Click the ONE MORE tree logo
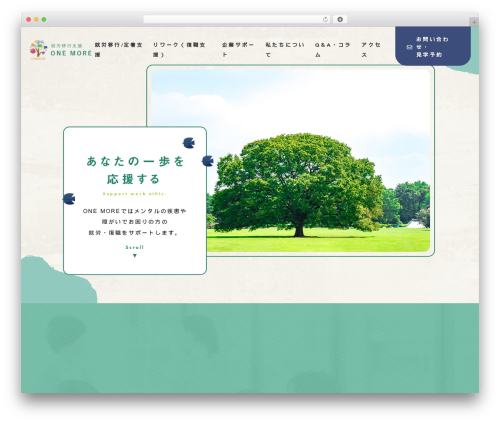The image size is (500, 423). [39, 50]
